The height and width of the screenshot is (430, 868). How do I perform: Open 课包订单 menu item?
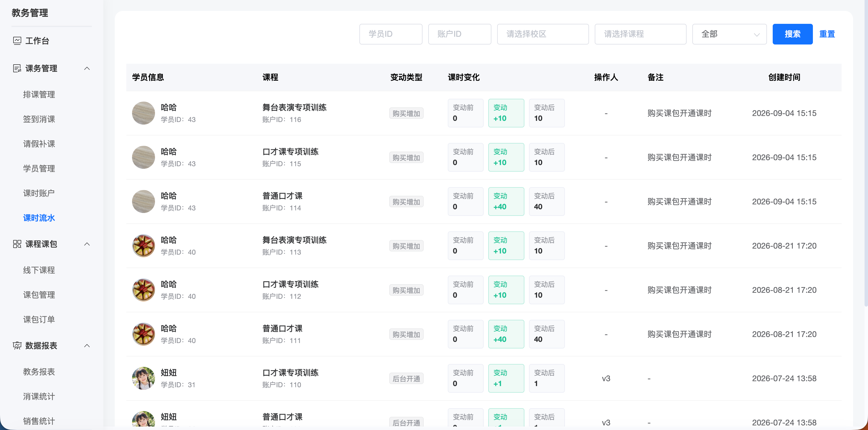click(39, 319)
